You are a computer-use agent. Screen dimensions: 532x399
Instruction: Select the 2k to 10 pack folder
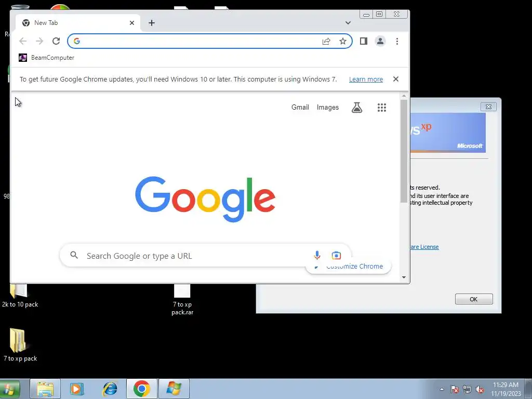[x=20, y=296]
